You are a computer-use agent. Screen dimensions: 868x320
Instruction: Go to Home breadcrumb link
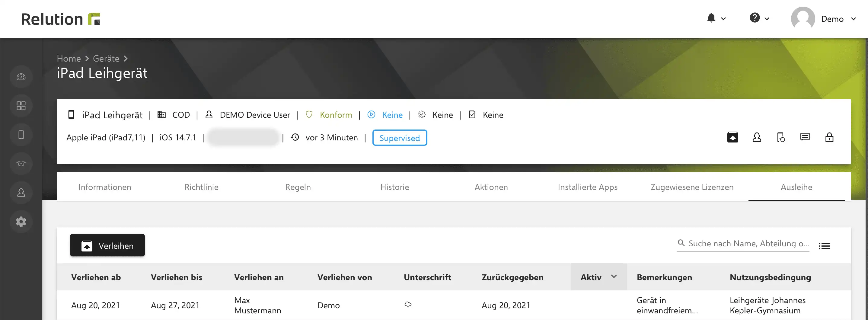[69, 58]
